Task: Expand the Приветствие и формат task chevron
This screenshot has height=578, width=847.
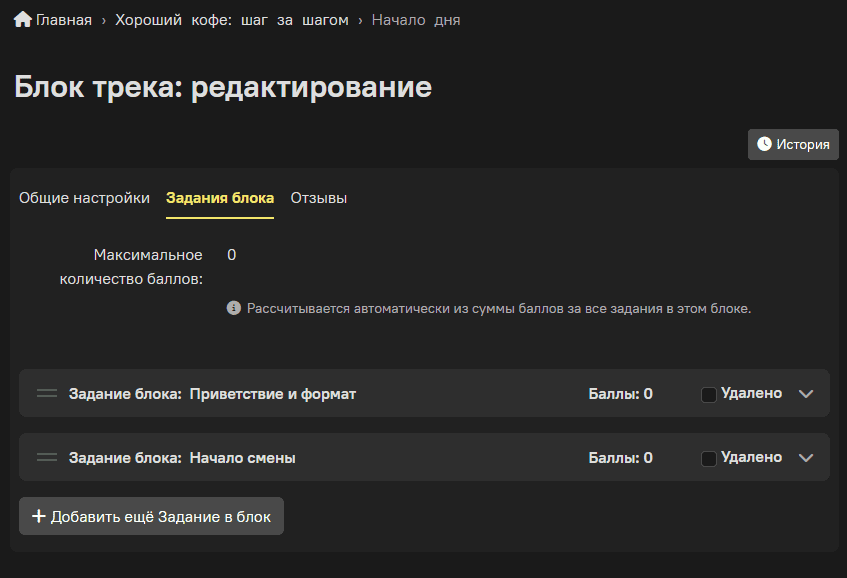Action: coord(808,394)
